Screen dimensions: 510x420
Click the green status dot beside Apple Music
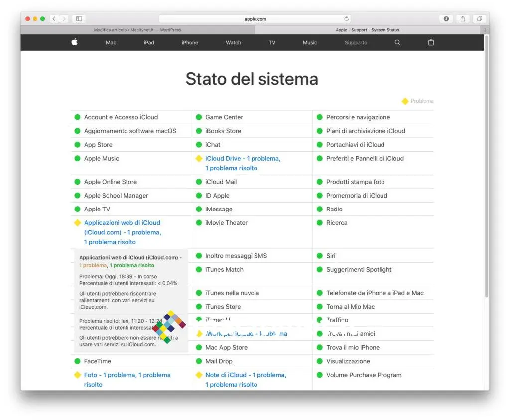[x=77, y=158]
